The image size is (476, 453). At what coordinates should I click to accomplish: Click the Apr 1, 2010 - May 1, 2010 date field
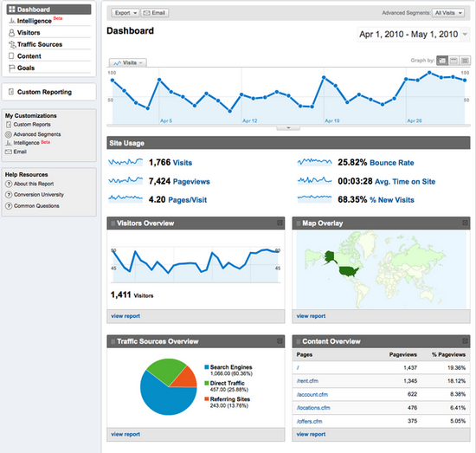coord(408,34)
